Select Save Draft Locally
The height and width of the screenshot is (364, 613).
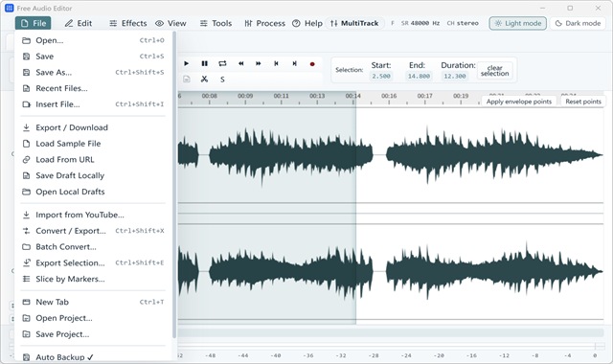tap(93, 175)
